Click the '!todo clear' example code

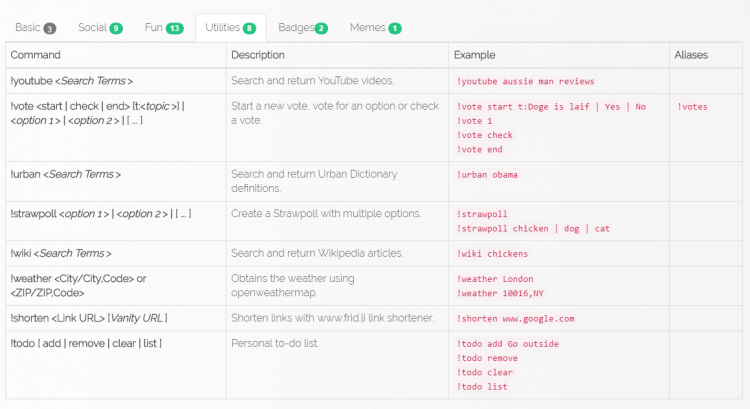[485, 373]
